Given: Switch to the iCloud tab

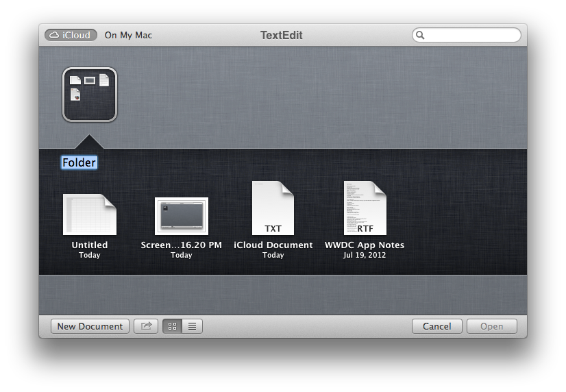Looking at the screenshot, I should point(71,35).
